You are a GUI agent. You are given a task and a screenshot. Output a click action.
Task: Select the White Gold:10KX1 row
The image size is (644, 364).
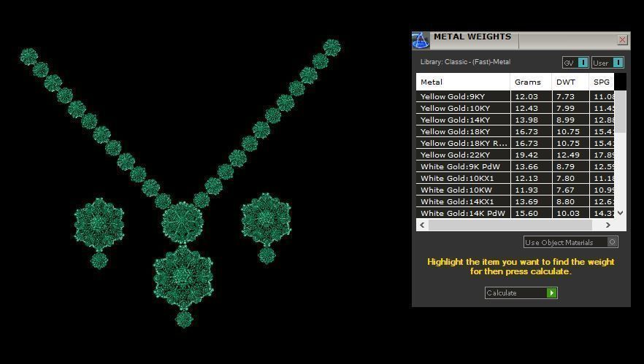[515, 179]
